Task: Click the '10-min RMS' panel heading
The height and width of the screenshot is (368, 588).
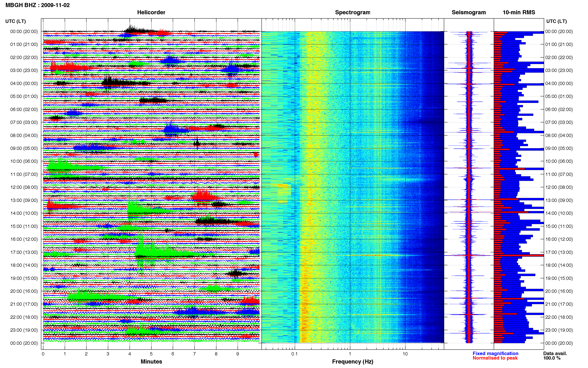Action: click(519, 12)
